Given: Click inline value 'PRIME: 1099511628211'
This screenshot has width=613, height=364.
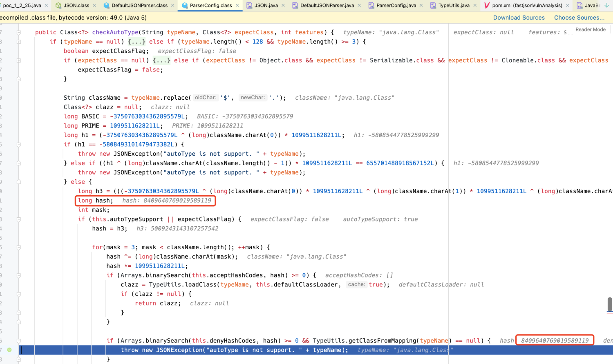Looking at the screenshot, I should point(208,126).
